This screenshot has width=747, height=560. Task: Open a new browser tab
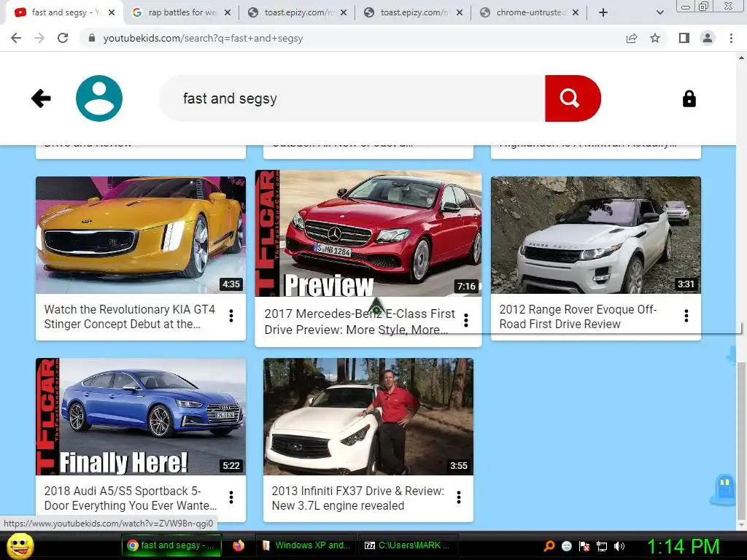(603, 13)
